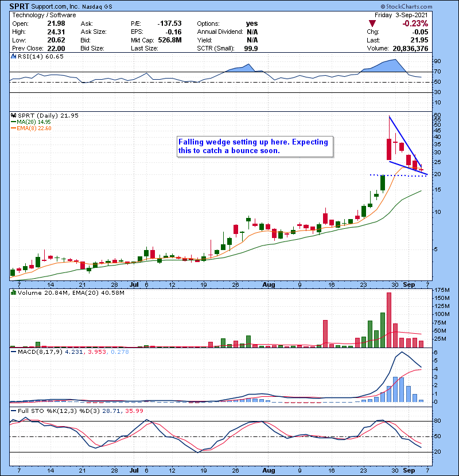Click the SPRT (Daily) 21.95 chart label
459x476 pixels.
(x=48, y=115)
